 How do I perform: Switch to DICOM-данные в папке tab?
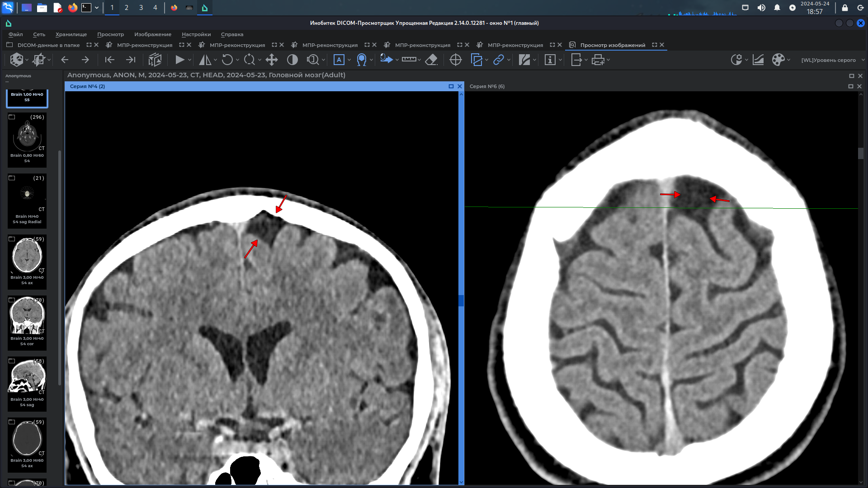[x=48, y=45]
